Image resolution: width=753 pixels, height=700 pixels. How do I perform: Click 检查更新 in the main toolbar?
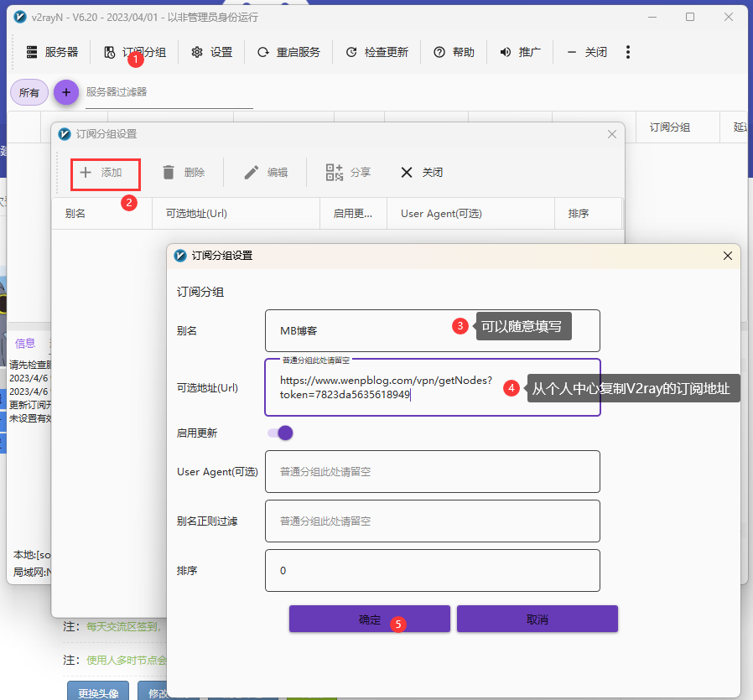pyautogui.click(x=377, y=52)
